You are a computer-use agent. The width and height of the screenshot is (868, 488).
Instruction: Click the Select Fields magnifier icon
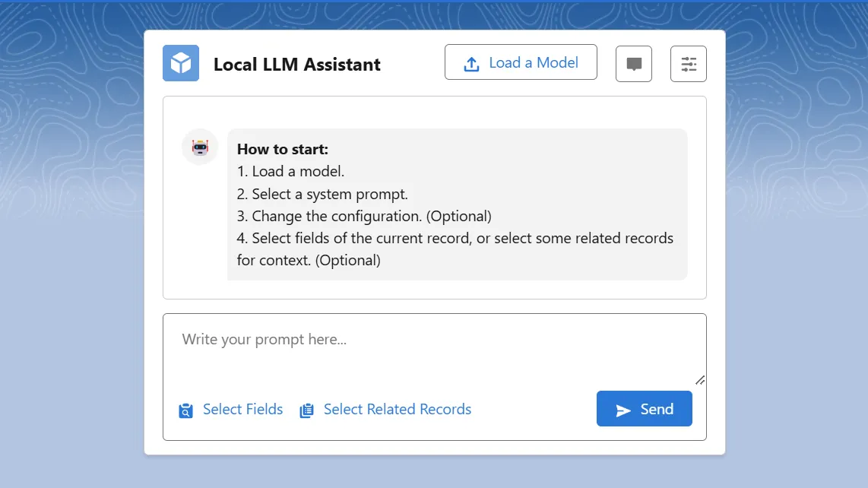[x=185, y=410]
